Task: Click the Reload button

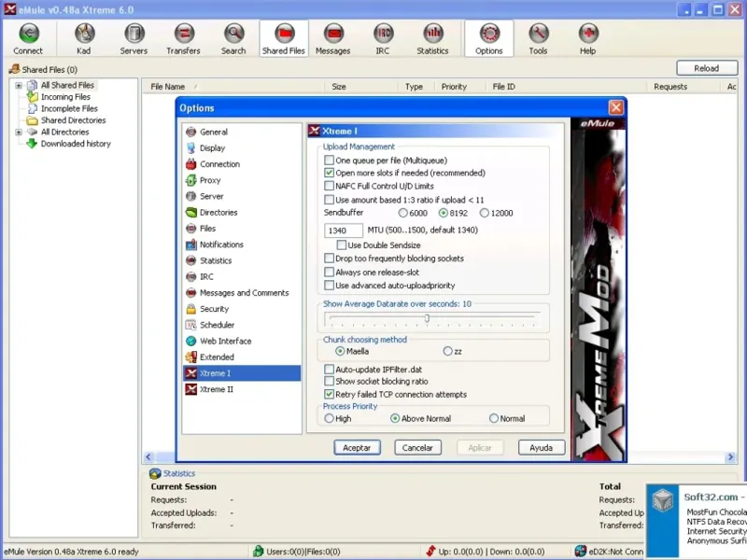Action: point(707,68)
